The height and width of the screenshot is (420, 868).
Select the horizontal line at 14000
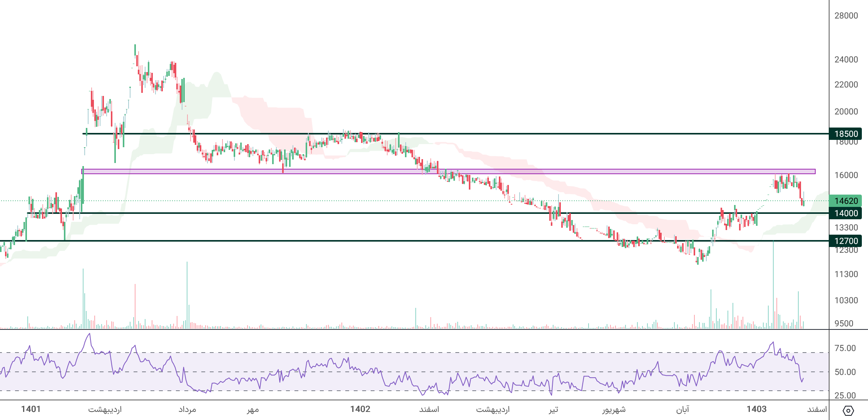[428, 213]
